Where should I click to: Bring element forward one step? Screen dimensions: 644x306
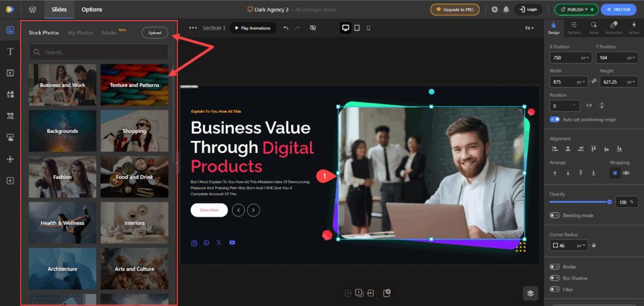pos(555,173)
